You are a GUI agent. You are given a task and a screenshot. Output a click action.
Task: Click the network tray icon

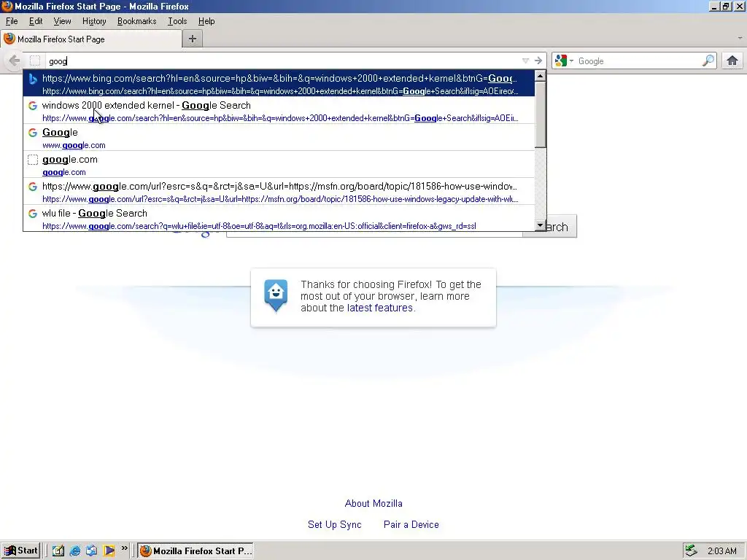coord(692,551)
